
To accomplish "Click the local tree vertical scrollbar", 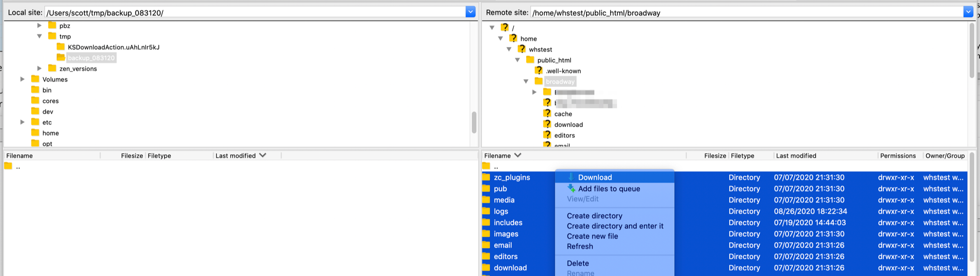I will 474,122.
